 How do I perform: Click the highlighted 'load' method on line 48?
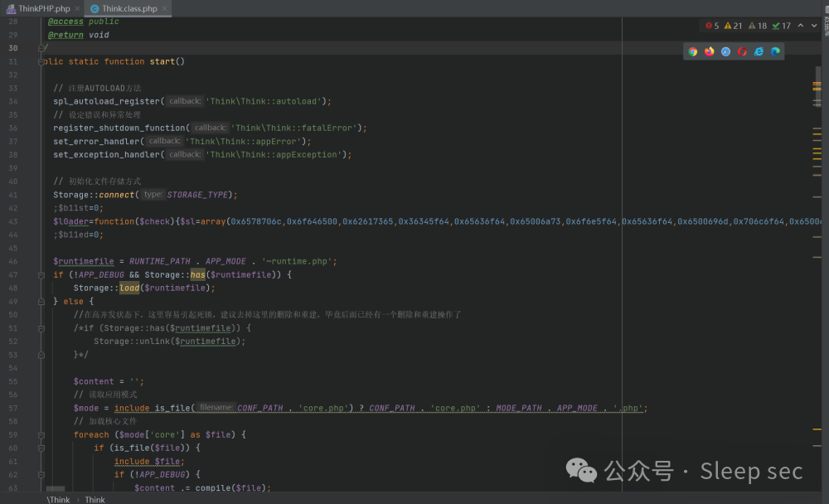pos(129,288)
